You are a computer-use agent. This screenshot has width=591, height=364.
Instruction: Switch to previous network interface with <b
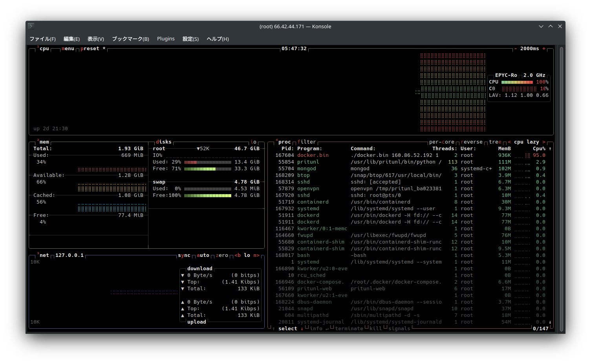click(x=238, y=255)
